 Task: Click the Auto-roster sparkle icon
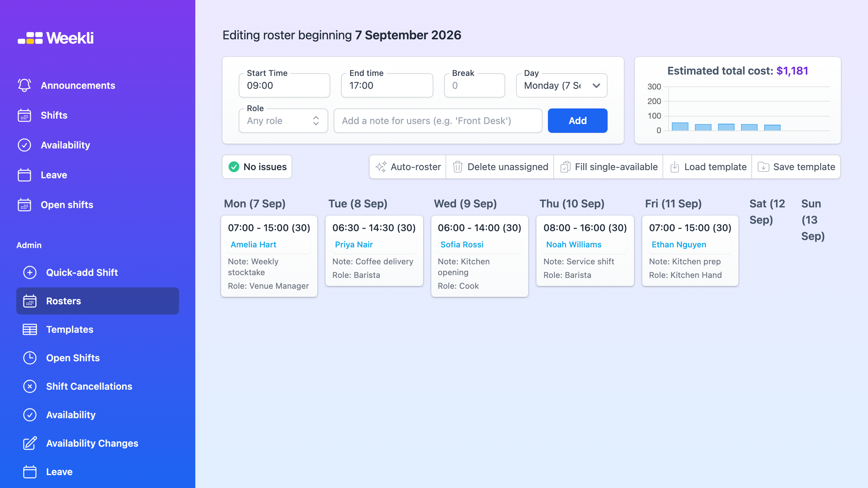[381, 167]
